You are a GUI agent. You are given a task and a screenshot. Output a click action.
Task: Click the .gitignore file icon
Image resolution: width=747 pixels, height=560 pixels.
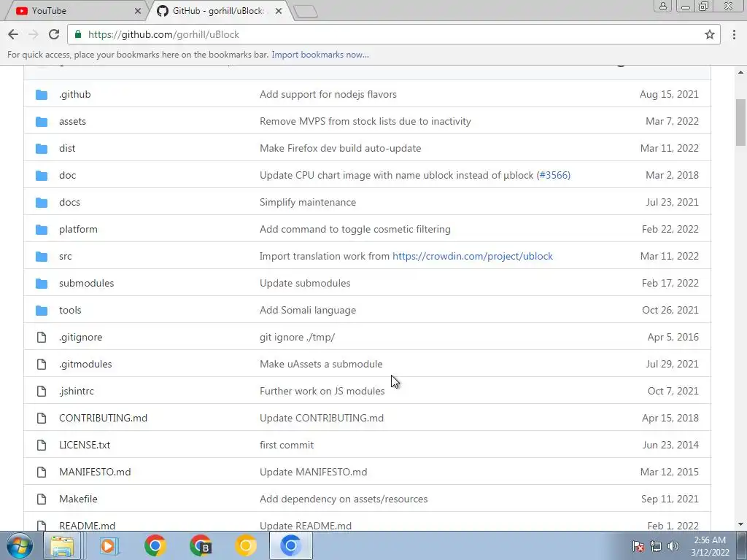42,337
